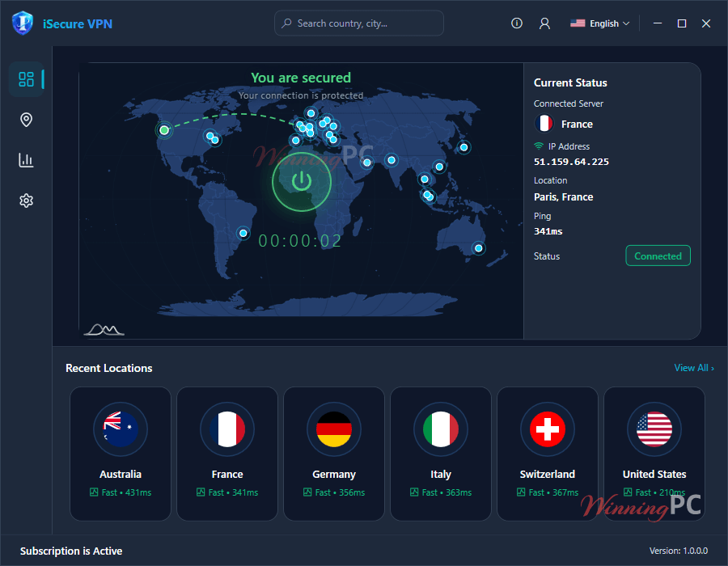The width and height of the screenshot is (728, 566).
Task: Click the speed icon in Australia card
Action: click(94, 492)
